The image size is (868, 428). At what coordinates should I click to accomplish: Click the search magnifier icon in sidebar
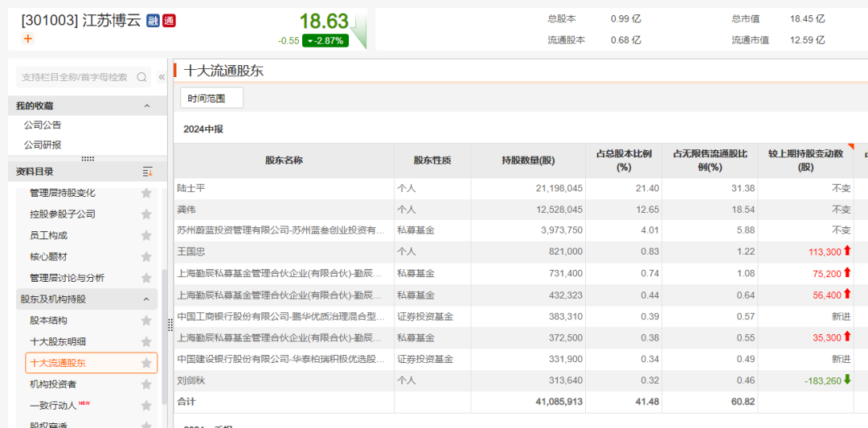[x=142, y=77]
